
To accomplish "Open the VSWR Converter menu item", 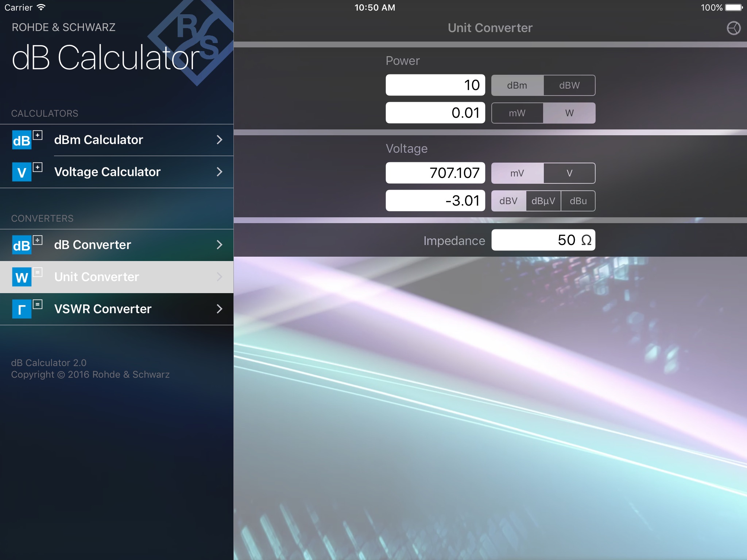I will pyautogui.click(x=117, y=309).
